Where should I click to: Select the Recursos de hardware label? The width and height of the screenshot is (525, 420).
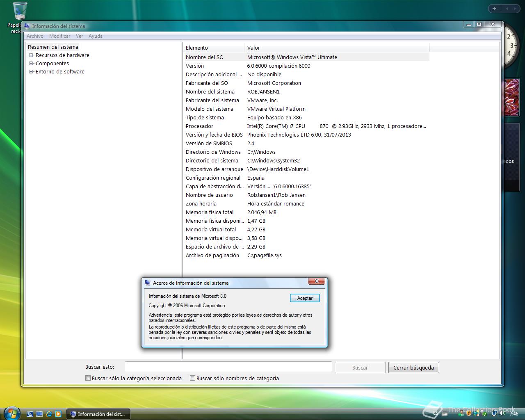(x=62, y=55)
